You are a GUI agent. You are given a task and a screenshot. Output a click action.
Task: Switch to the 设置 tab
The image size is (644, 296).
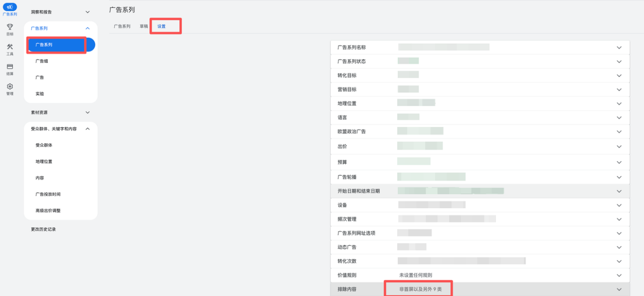161,26
